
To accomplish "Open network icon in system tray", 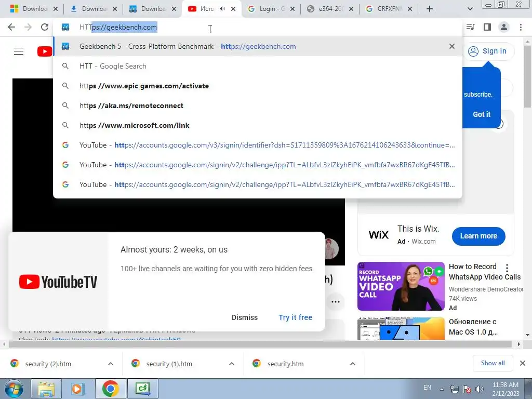I will (454, 389).
